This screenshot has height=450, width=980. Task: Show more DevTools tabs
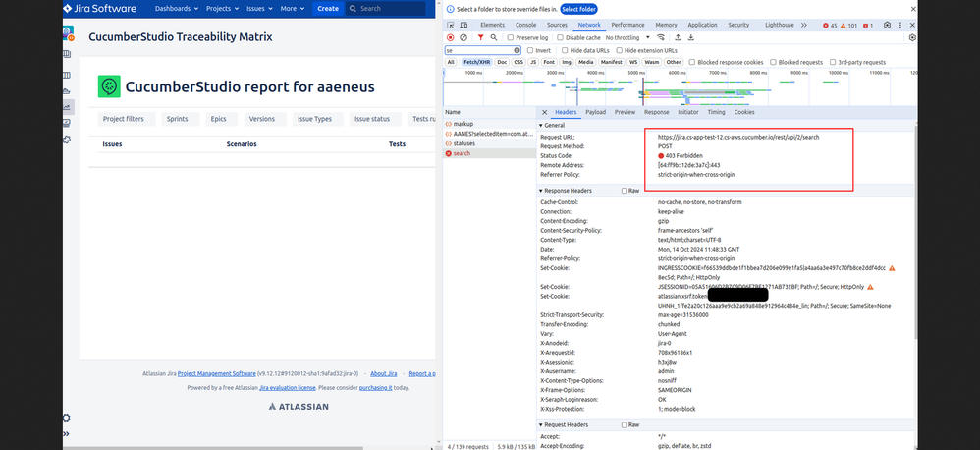click(804, 25)
